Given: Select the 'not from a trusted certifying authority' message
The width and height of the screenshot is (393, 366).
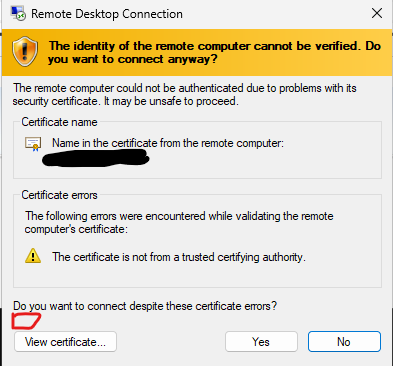Looking at the screenshot, I should point(179,257).
